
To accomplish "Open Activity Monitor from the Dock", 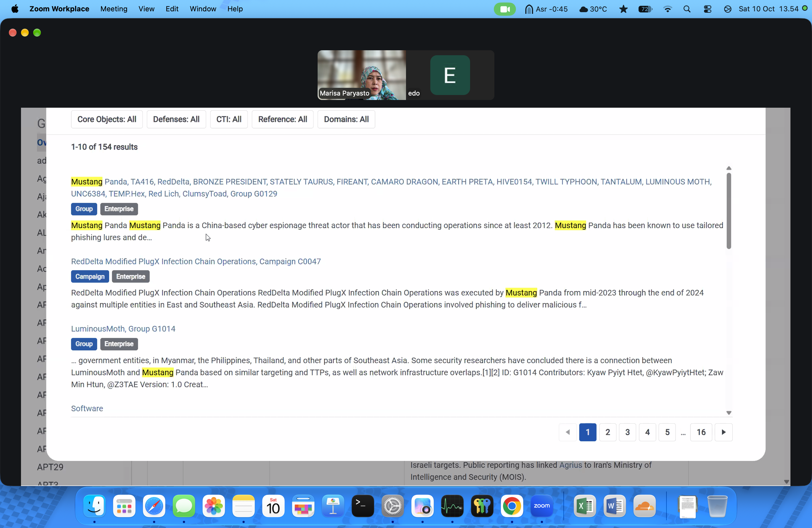I will click(x=452, y=506).
